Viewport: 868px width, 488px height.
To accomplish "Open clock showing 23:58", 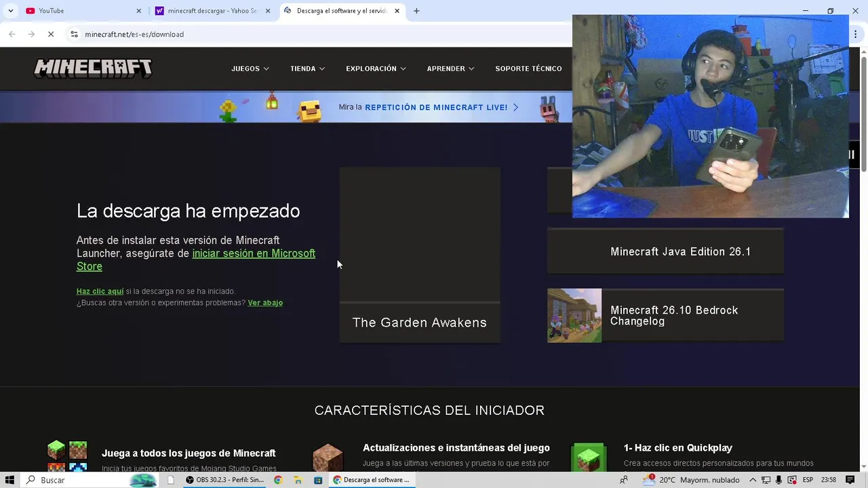I will pos(829,480).
